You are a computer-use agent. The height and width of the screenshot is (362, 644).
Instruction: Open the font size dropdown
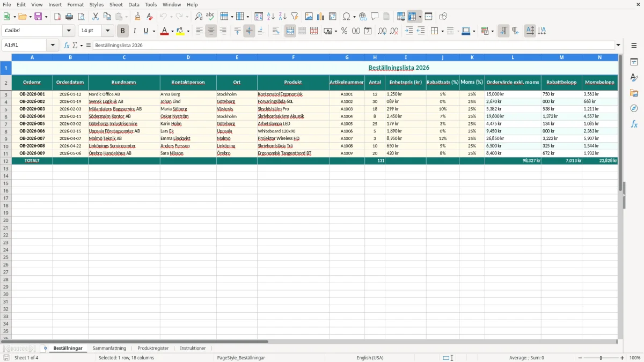108,31
